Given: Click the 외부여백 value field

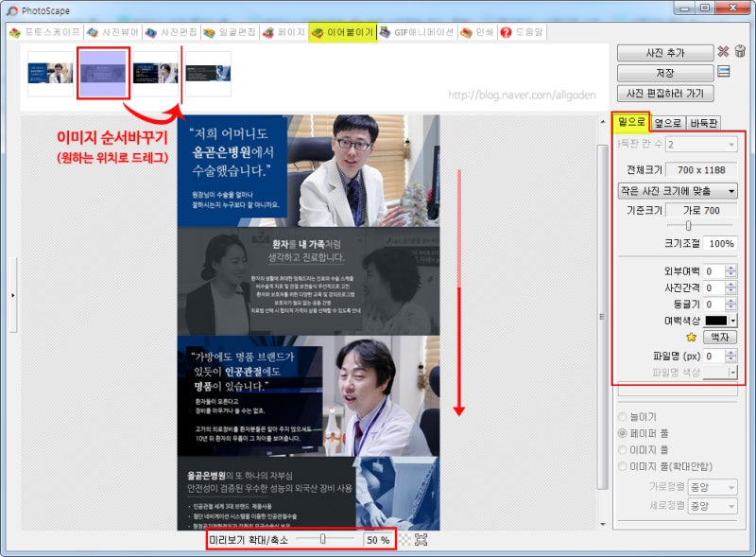Looking at the screenshot, I should click(x=714, y=271).
